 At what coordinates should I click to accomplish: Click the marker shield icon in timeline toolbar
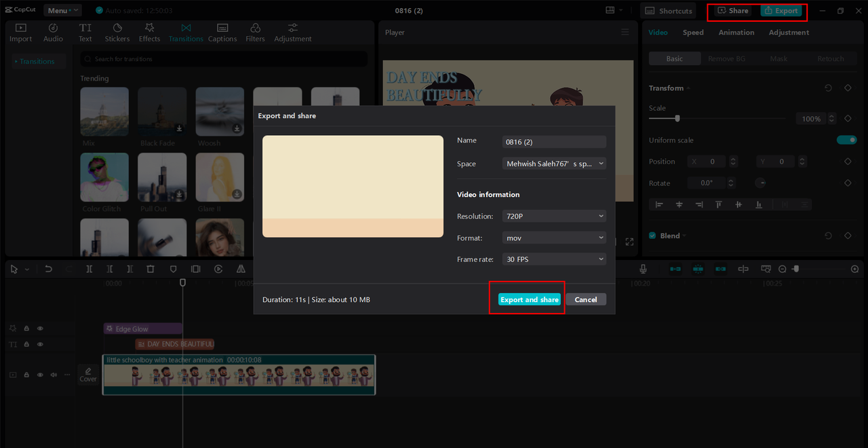pos(173,269)
